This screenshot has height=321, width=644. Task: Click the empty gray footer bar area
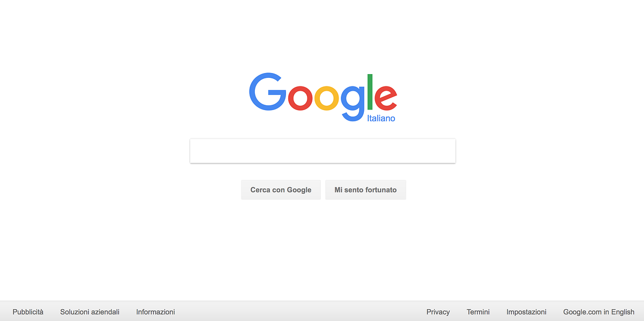pos(301,311)
